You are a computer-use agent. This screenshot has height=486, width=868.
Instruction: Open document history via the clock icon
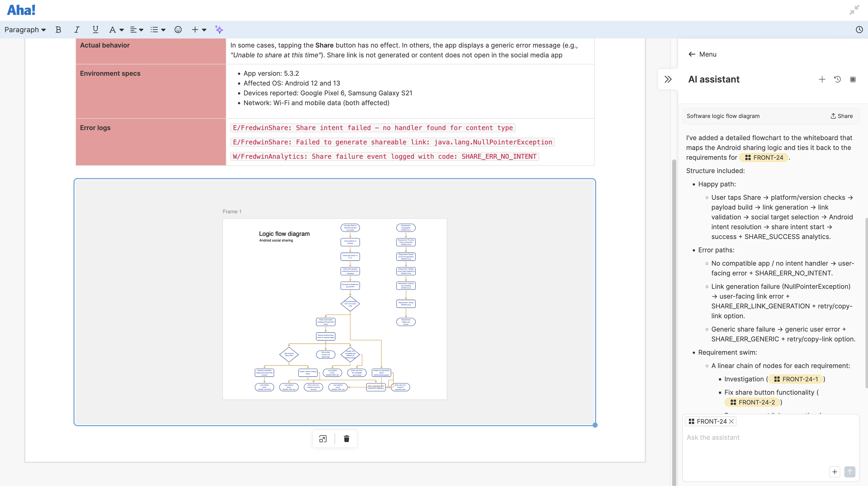(x=859, y=30)
